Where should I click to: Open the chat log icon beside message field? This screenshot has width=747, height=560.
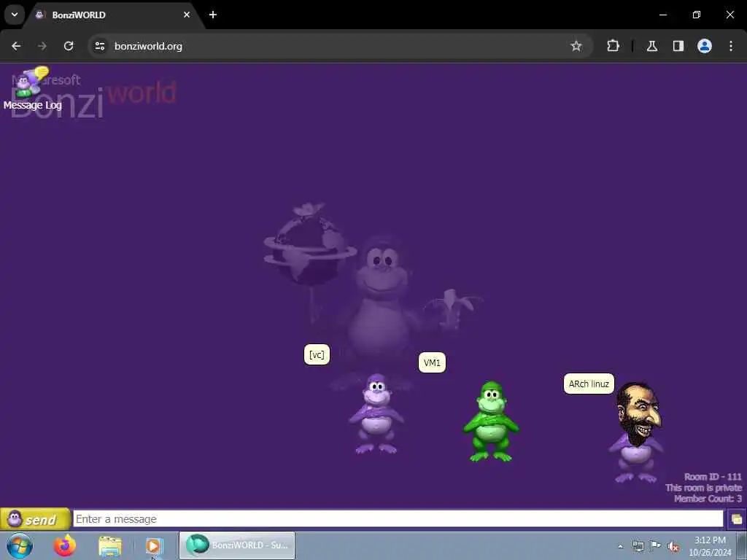tap(737, 519)
